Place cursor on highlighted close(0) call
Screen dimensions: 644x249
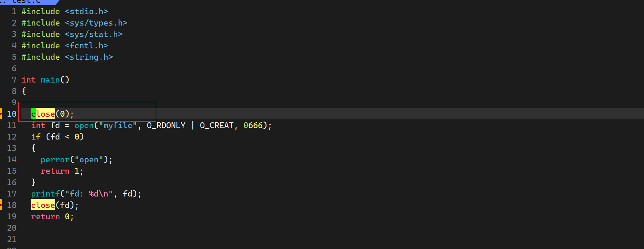43,114
